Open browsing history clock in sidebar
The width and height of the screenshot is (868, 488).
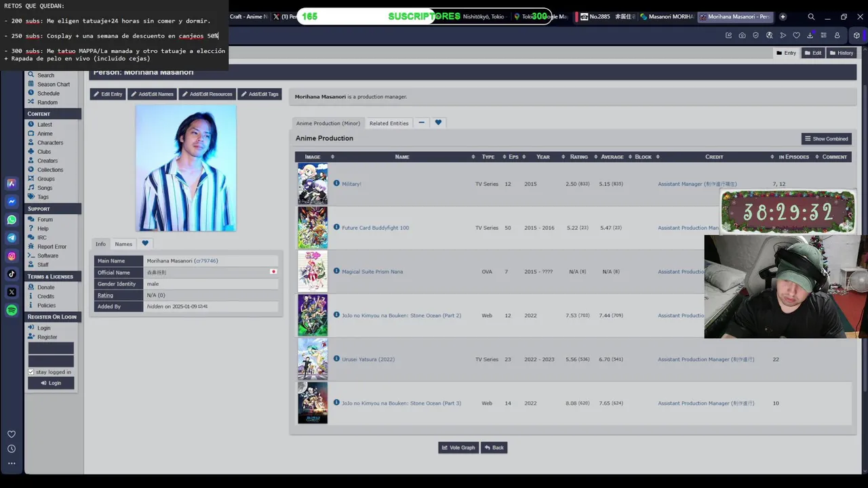click(x=12, y=449)
